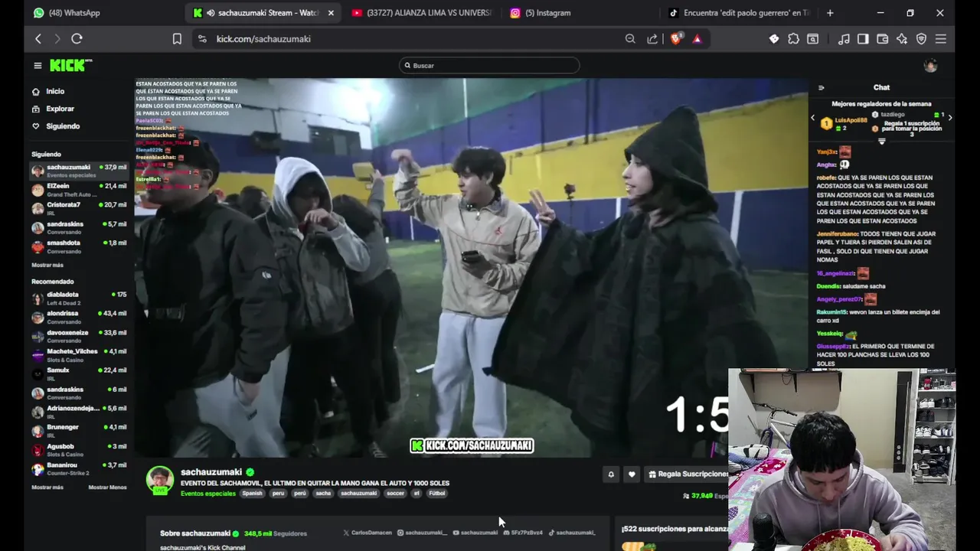Open Siguiendo in sidebar nav
Image resolution: width=980 pixels, height=551 pixels.
pyautogui.click(x=63, y=126)
